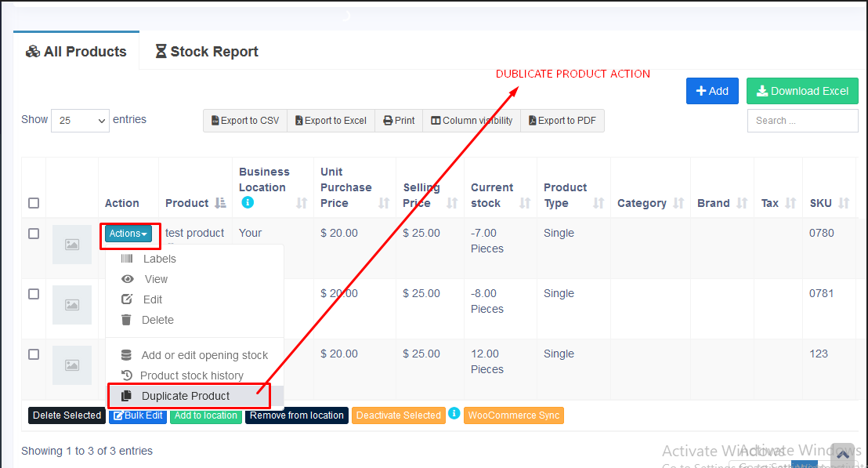Select the third product row checkbox
The image size is (868, 468).
point(34,354)
